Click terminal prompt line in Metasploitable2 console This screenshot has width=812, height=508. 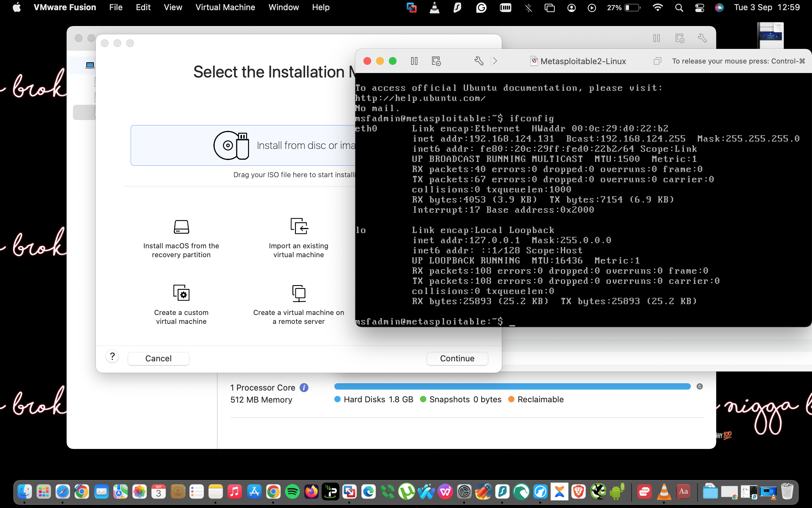click(x=435, y=322)
